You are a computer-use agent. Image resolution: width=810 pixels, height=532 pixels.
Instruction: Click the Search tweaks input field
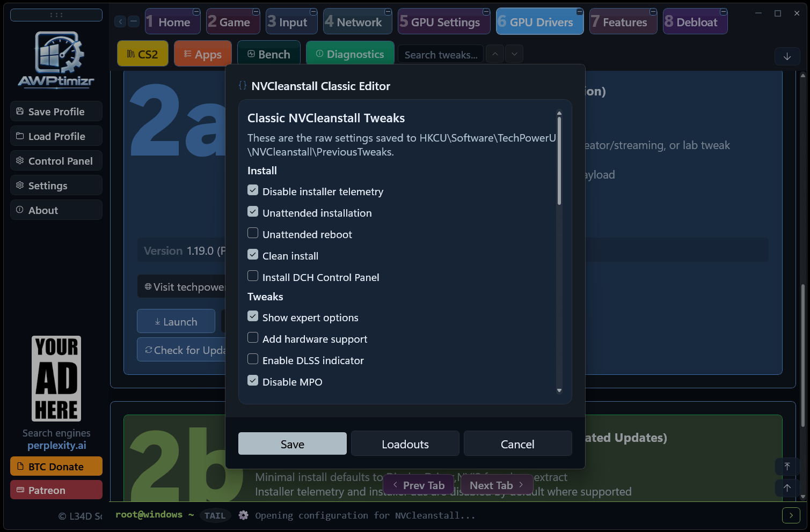[x=441, y=54]
